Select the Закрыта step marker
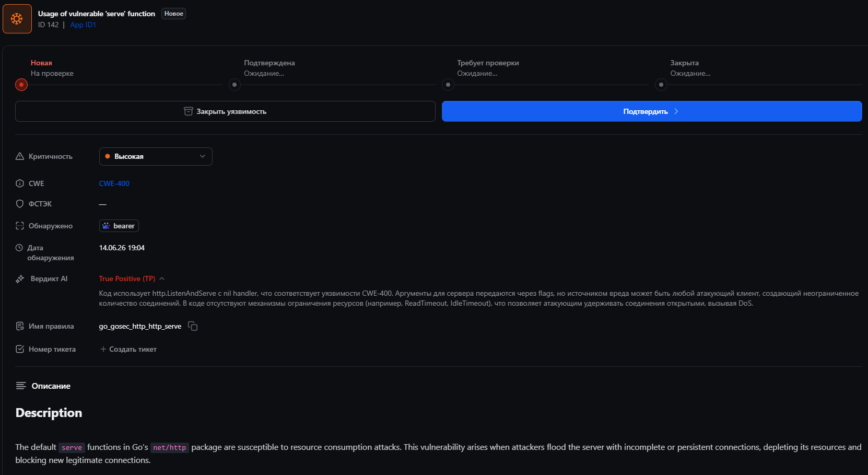Screen dimensions: 868x475 661,85
